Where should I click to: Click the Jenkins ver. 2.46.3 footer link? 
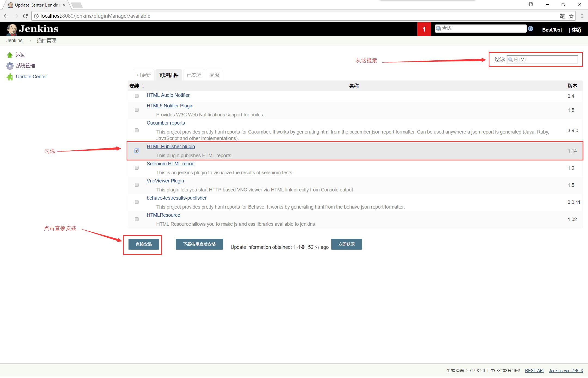click(566, 371)
